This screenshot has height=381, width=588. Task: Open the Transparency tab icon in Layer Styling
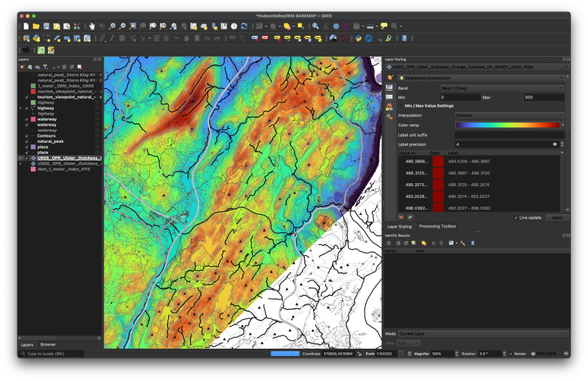pos(390,87)
